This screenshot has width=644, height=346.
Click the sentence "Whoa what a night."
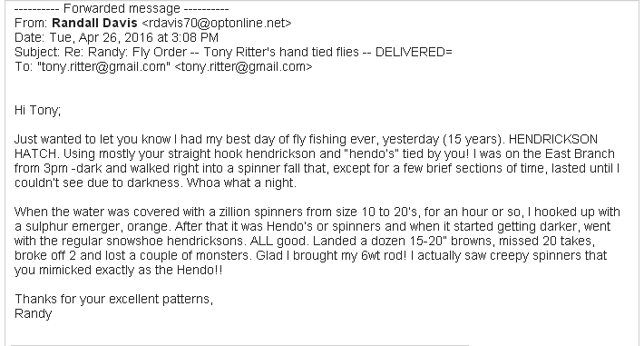click(x=241, y=183)
